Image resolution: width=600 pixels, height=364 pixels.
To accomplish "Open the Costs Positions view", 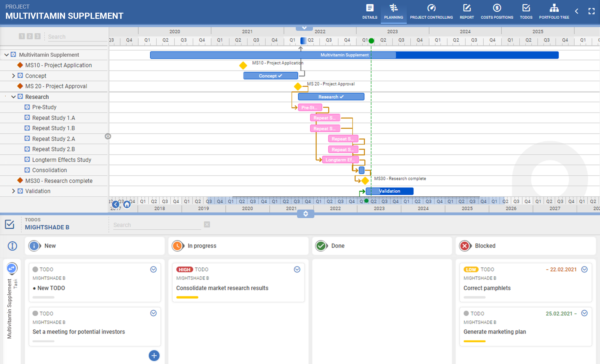I will (497, 11).
